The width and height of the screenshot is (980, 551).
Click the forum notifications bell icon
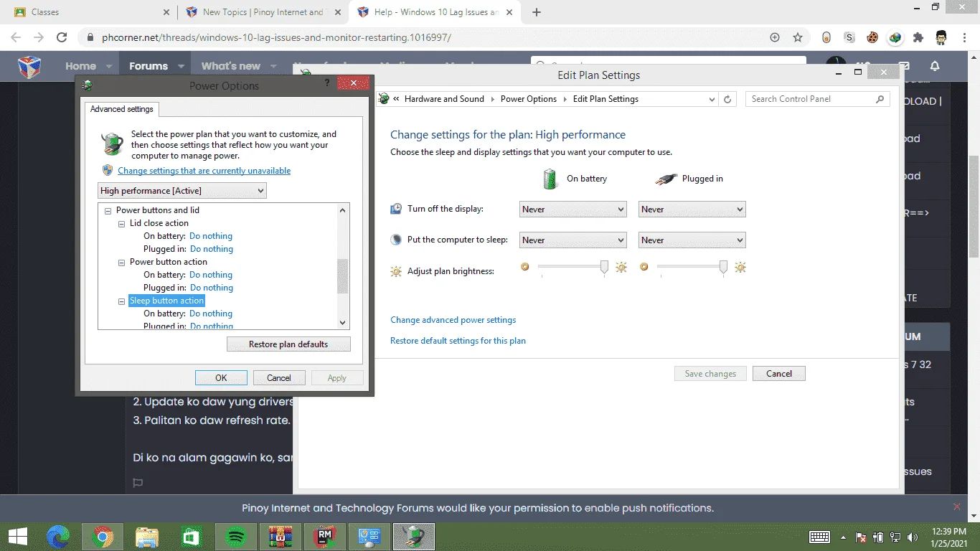coord(935,66)
